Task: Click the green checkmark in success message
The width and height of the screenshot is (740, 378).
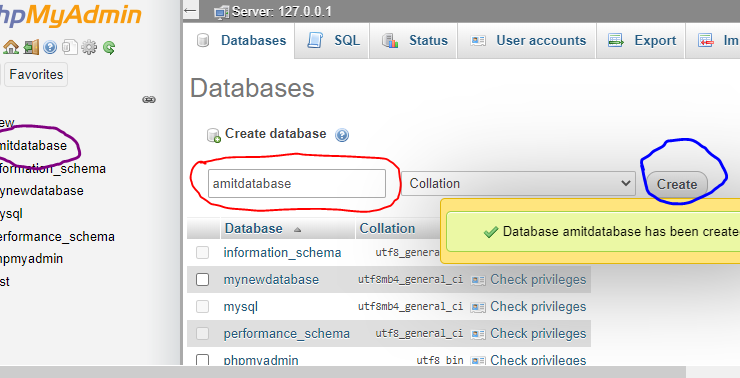Action: pyautogui.click(x=491, y=232)
